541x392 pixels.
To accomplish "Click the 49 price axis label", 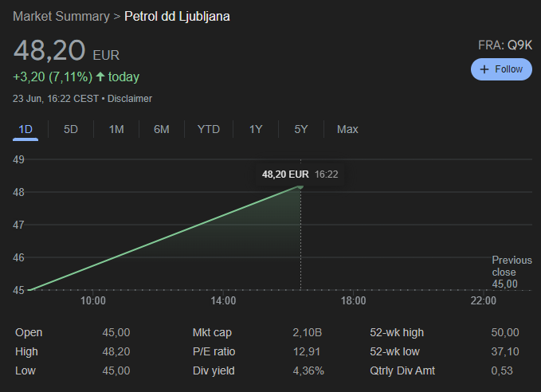I will 18,159.
